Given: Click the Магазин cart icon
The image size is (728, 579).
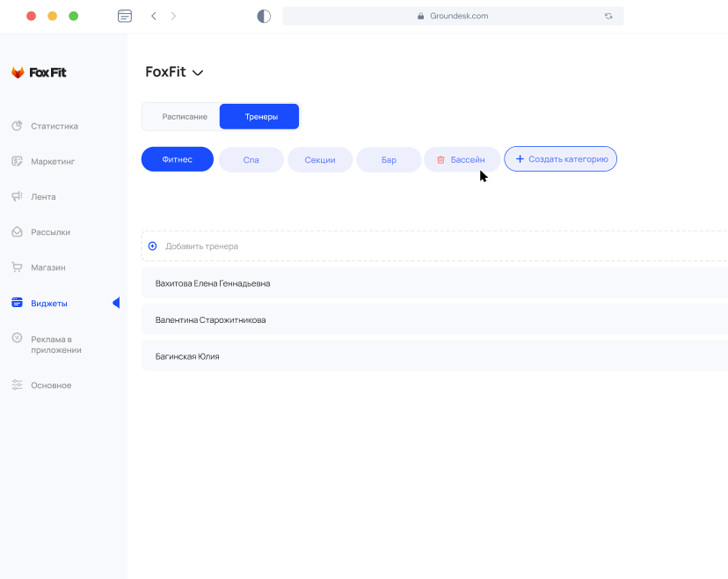Looking at the screenshot, I should pyautogui.click(x=18, y=268).
